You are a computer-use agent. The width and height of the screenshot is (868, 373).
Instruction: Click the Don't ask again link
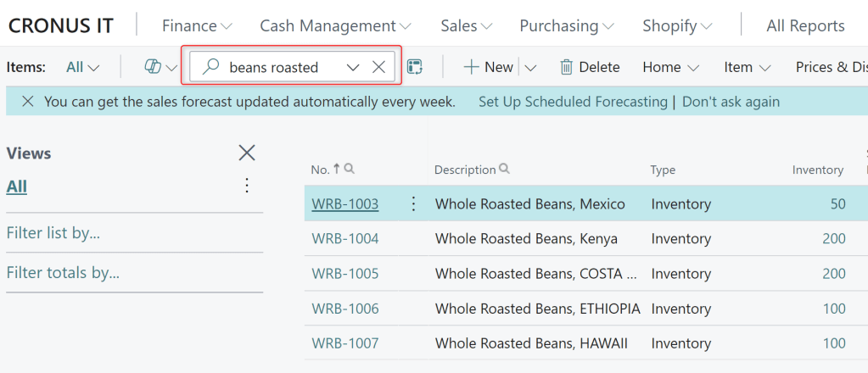731,102
